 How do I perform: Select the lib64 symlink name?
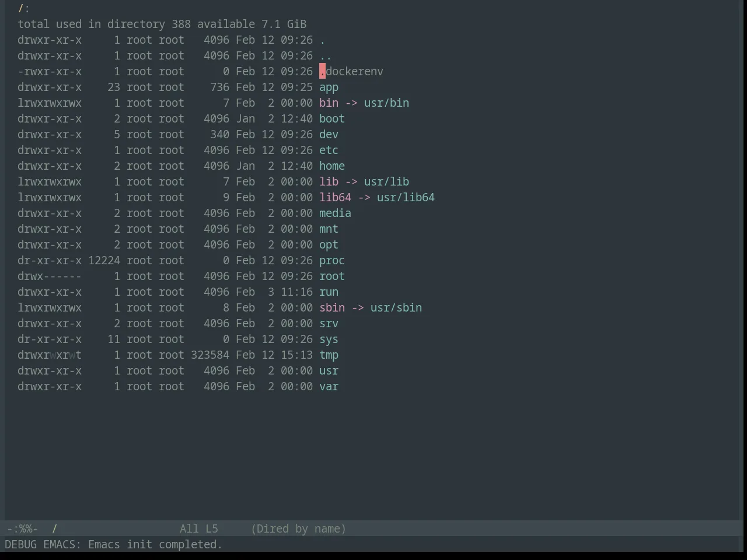[335, 198]
